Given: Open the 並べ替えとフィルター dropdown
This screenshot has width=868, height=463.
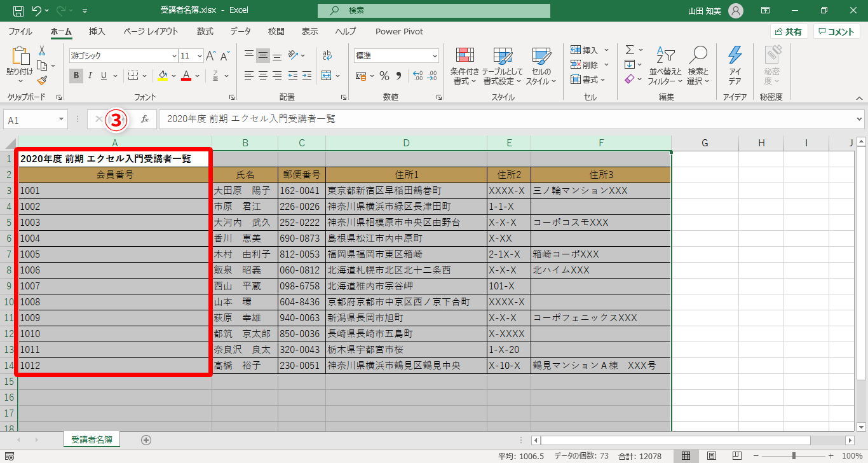Looking at the screenshot, I should point(665,66).
